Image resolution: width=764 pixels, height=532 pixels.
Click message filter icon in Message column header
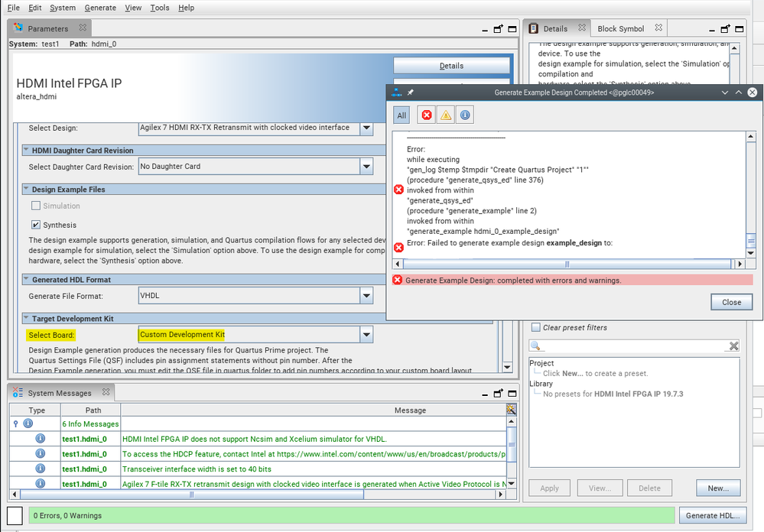pos(511,410)
